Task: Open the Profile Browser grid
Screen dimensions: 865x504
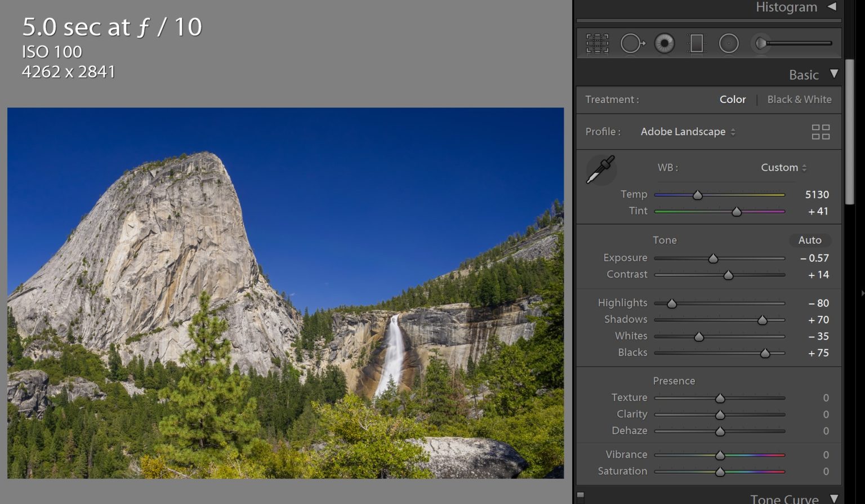Action: [x=821, y=132]
